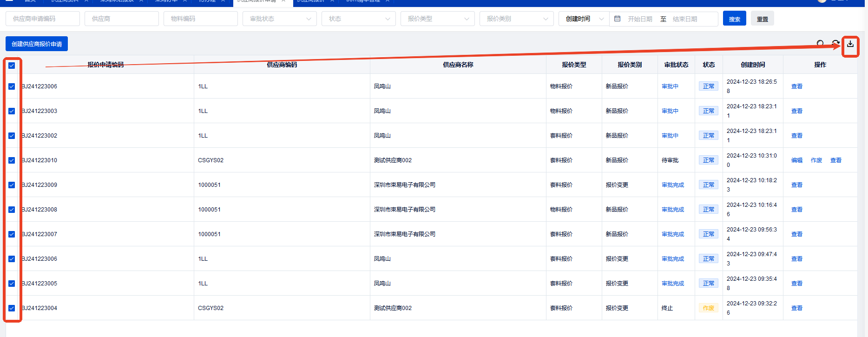Click the 作废 status tag on BJ241223004

[709, 308]
